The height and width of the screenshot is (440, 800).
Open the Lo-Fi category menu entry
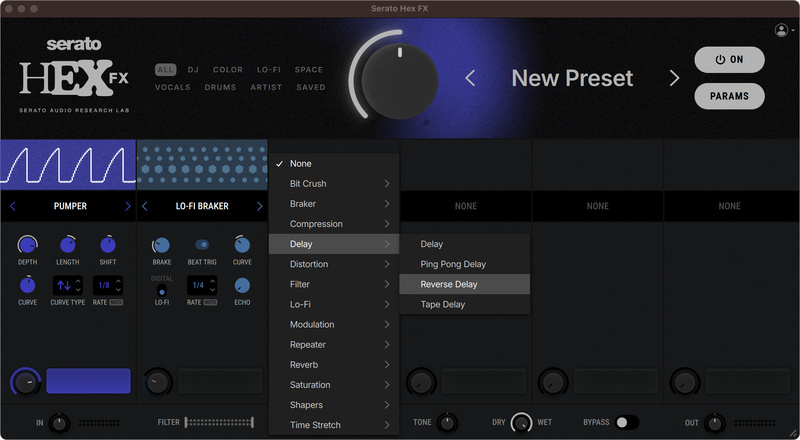(334, 305)
